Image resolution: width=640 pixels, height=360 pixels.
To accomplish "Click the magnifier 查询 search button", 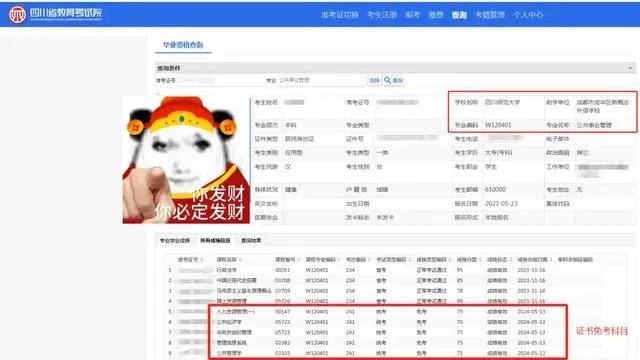I will (x=394, y=80).
